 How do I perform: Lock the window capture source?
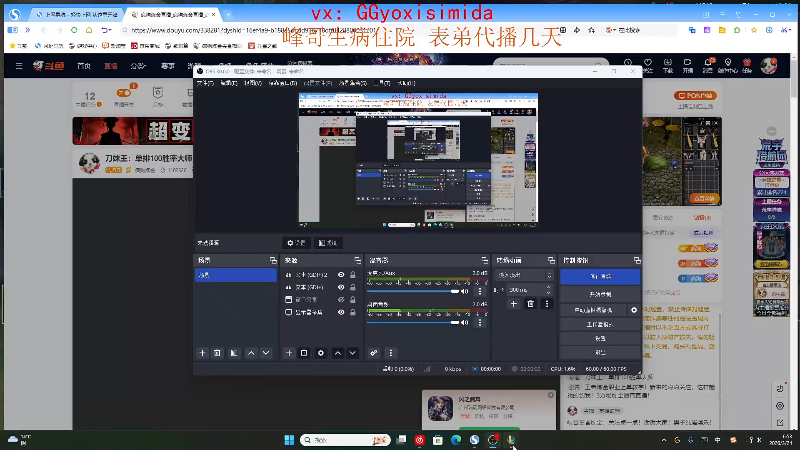click(x=353, y=299)
